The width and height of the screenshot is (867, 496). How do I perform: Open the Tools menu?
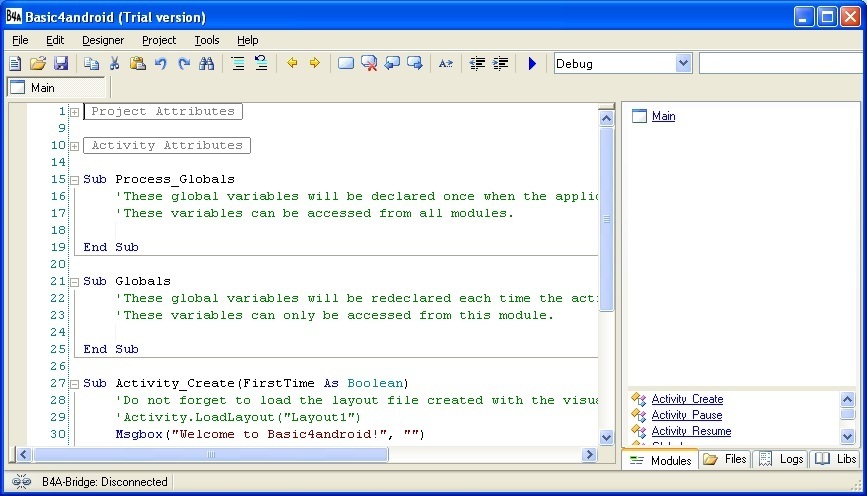[x=207, y=40]
